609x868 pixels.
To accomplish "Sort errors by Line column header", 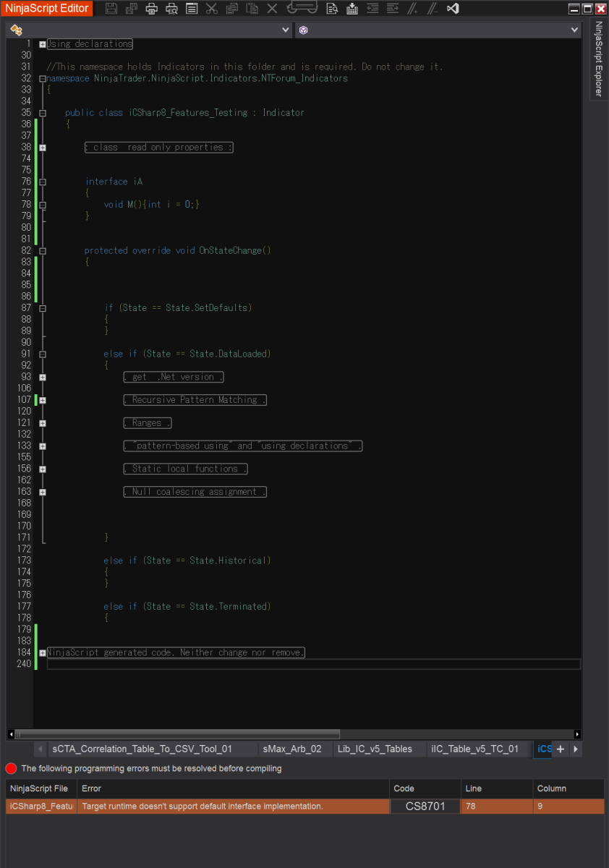I will 496,788.
